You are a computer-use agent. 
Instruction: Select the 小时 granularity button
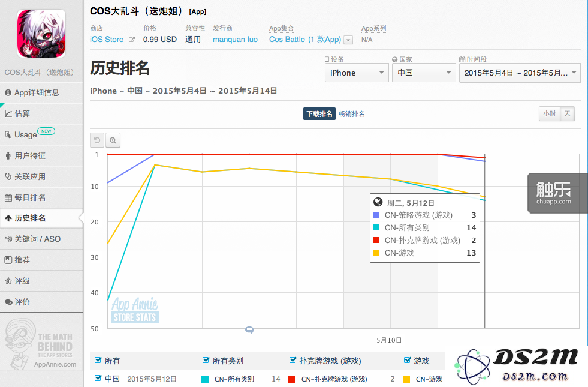(550, 113)
